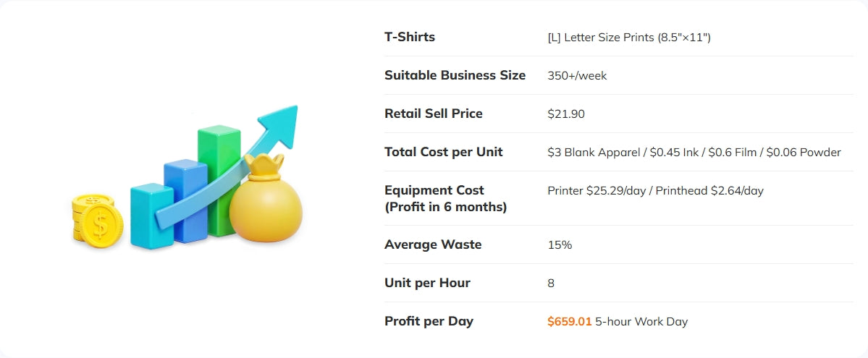Click Letter Size Prints text

coord(629,37)
